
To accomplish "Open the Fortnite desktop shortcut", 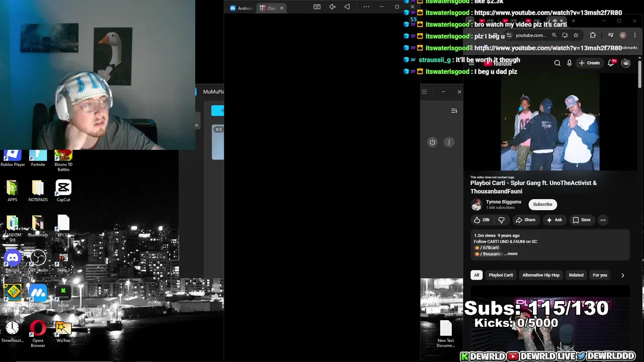I will [x=38, y=158].
